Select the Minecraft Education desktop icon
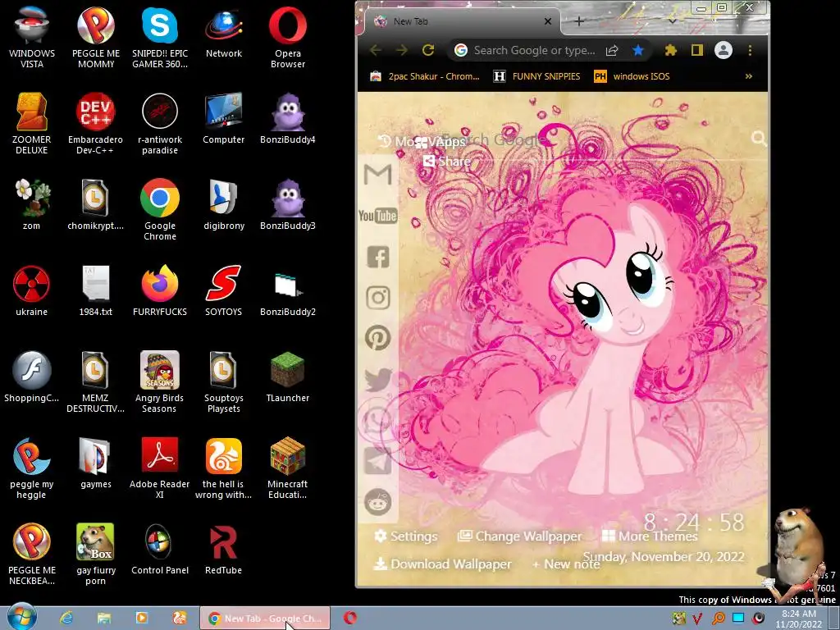The height and width of the screenshot is (630, 840). [x=288, y=468]
